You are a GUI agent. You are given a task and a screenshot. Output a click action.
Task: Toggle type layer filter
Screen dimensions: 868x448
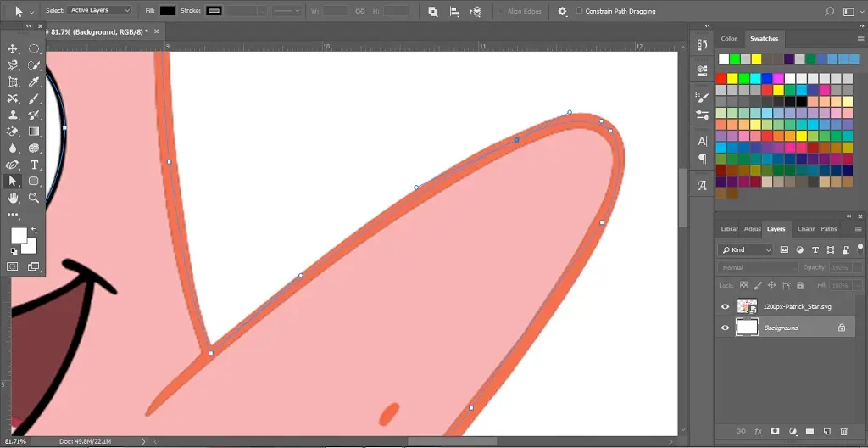pyautogui.click(x=815, y=250)
